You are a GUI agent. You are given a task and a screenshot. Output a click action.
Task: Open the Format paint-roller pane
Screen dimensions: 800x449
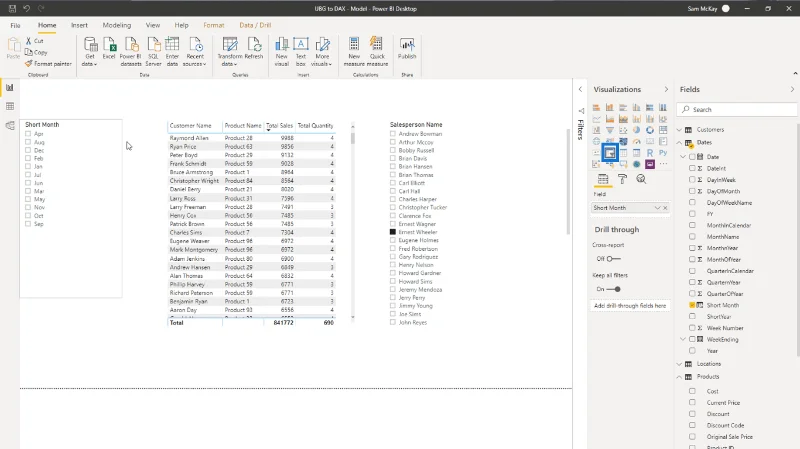pyautogui.click(x=622, y=179)
